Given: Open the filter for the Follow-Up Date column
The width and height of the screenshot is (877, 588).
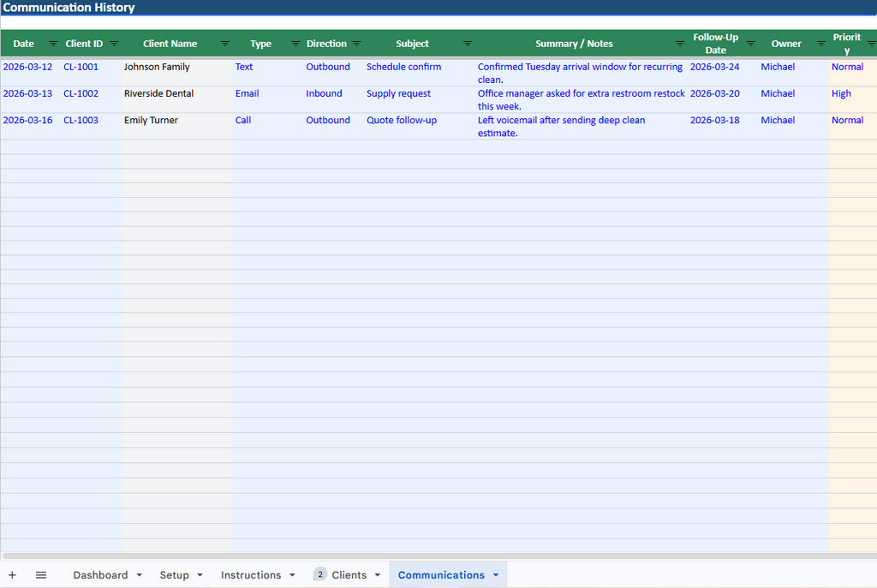Looking at the screenshot, I should pos(749,43).
